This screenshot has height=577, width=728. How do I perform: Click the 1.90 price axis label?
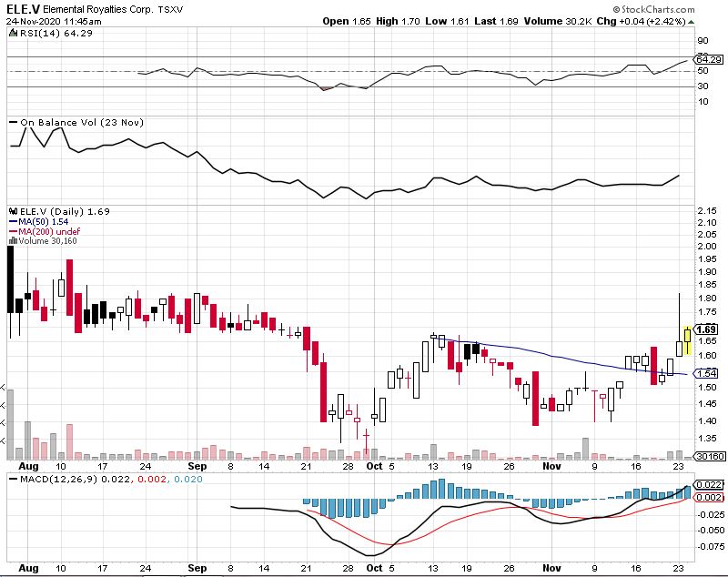pyautogui.click(x=707, y=272)
